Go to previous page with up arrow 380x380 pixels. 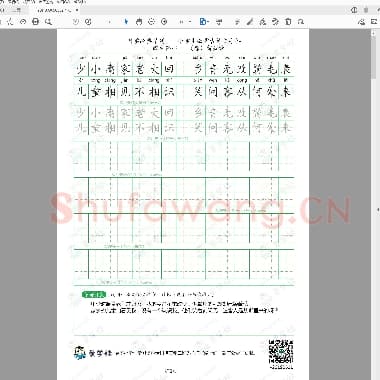tap(76, 22)
